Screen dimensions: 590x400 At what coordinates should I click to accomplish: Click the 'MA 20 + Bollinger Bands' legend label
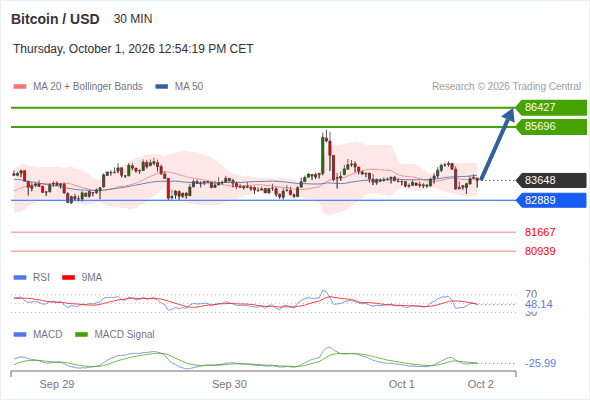click(x=88, y=87)
